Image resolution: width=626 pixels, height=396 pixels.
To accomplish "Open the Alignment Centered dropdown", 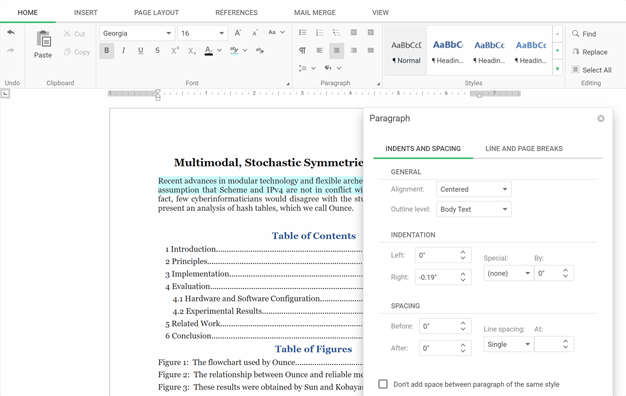I will coord(473,189).
